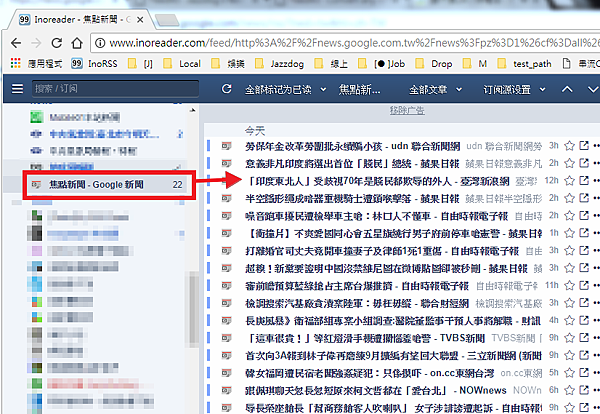Go back with Chrome's back arrow

[16, 43]
